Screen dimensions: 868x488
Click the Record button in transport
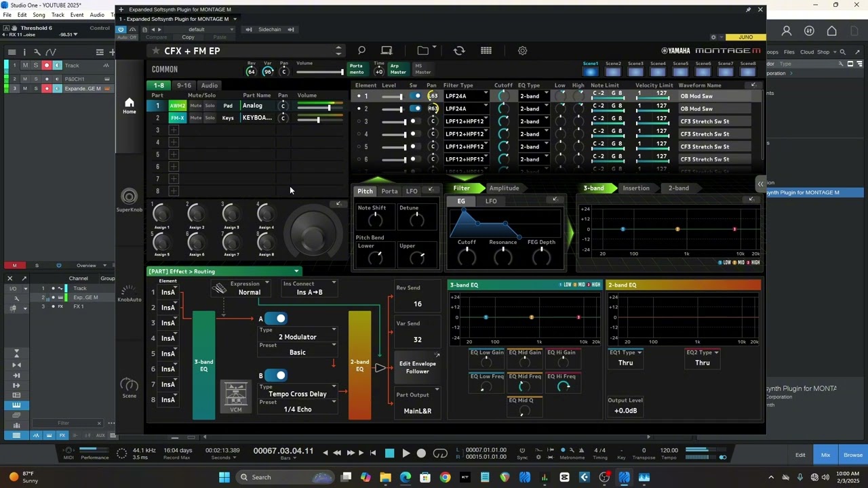click(421, 453)
